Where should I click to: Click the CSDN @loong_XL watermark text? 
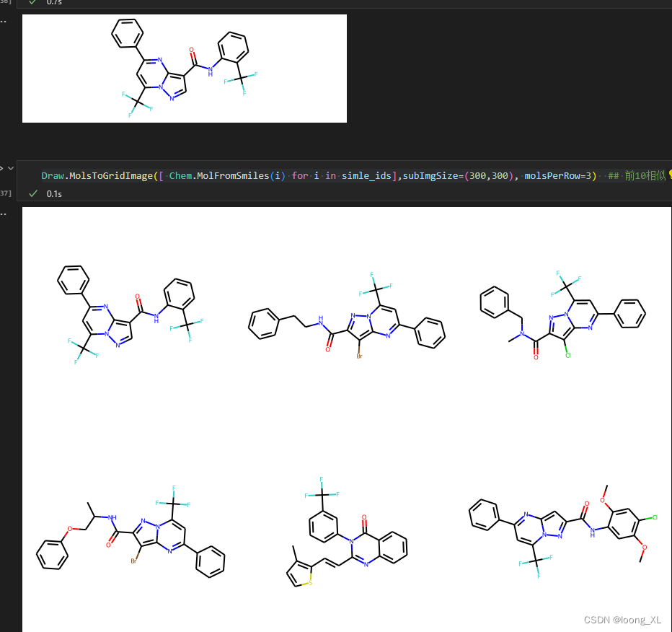[x=622, y=620]
